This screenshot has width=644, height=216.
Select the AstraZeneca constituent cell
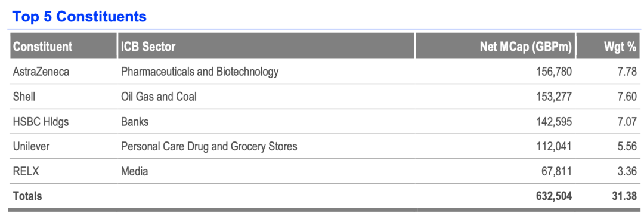click(41, 72)
